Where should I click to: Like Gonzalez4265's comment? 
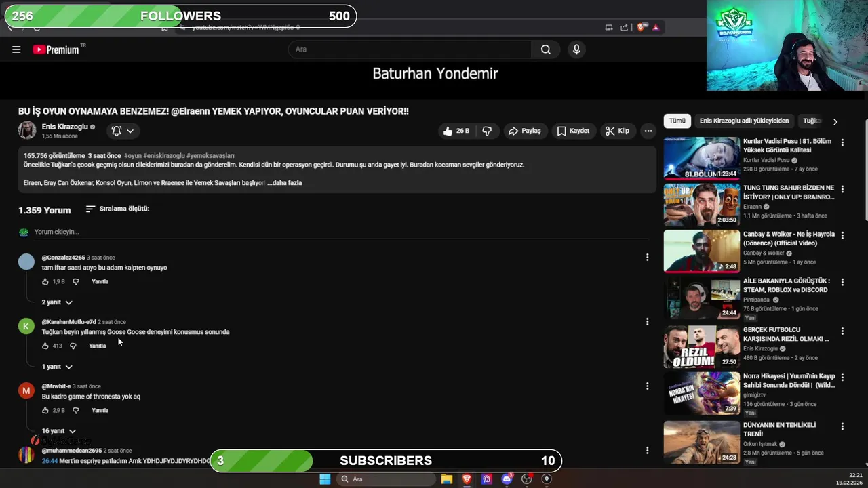pyautogui.click(x=45, y=281)
